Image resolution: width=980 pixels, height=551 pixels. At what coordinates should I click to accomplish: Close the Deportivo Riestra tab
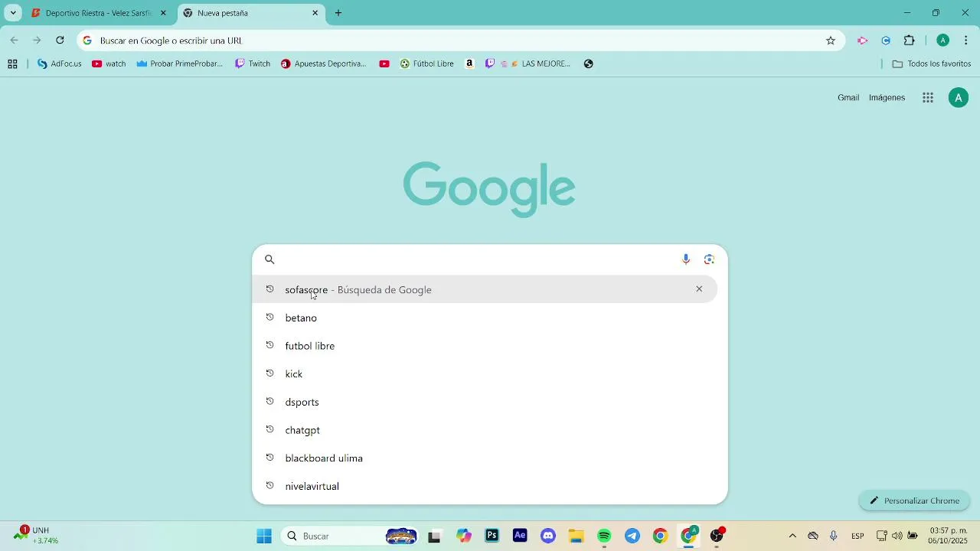click(x=163, y=13)
